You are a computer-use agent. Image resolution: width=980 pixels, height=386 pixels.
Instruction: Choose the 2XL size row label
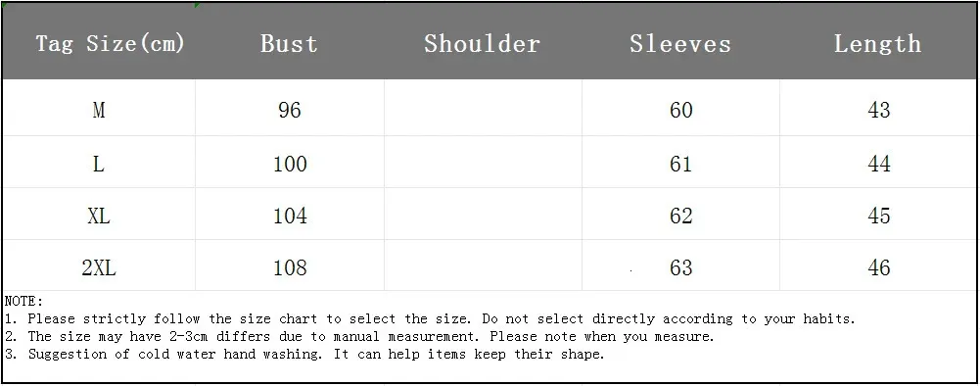[x=99, y=267]
